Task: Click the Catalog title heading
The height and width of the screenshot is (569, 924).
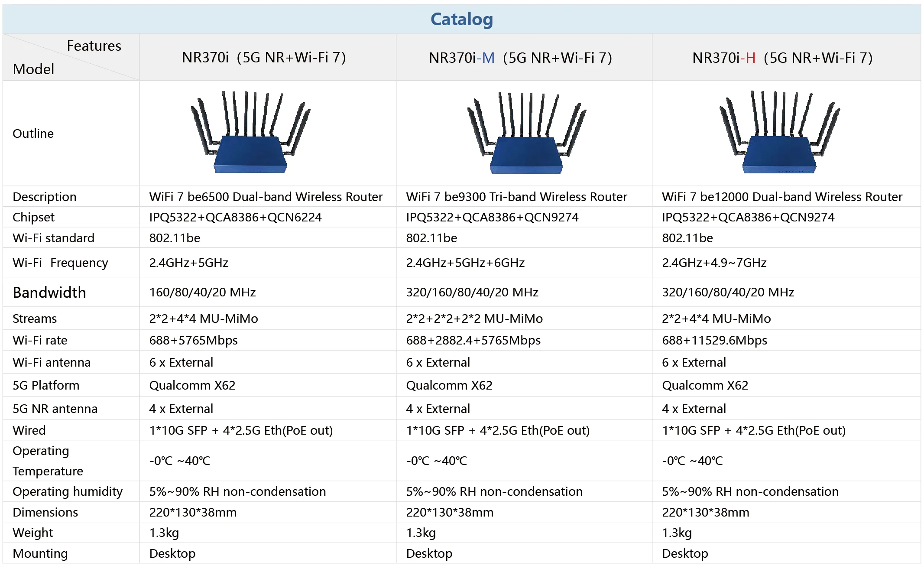Action: (462, 19)
